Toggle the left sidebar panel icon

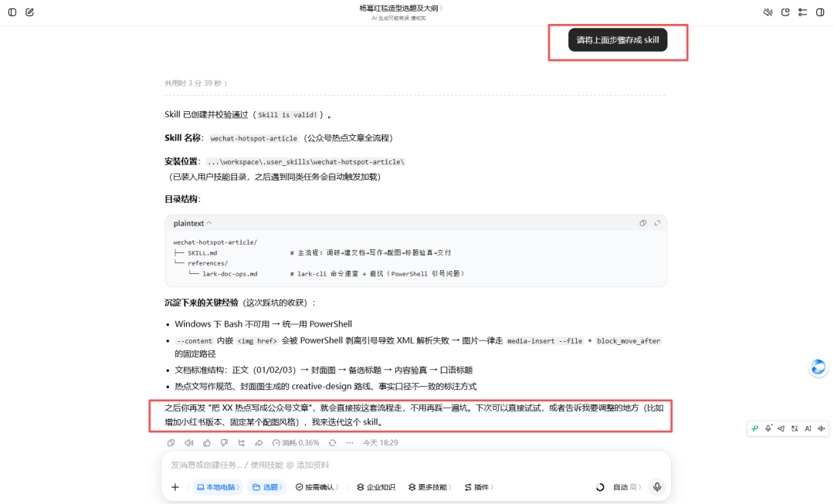tap(12, 12)
